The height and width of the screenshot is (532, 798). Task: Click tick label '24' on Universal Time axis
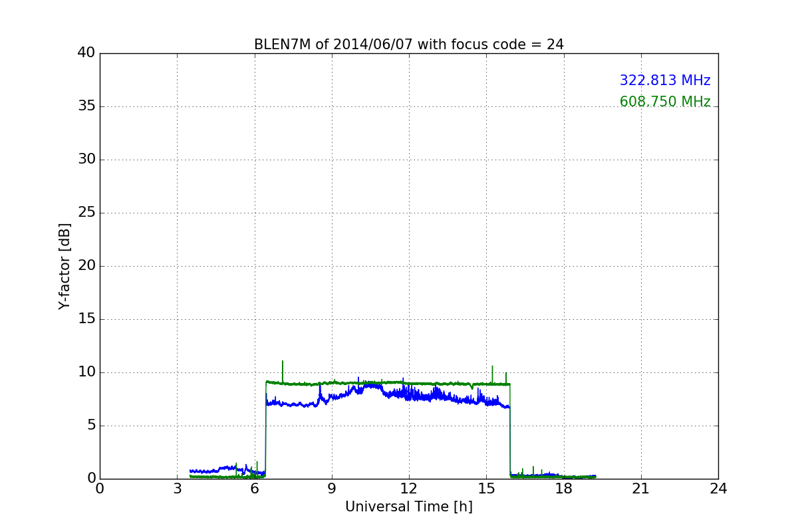pyautogui.click(x=718, y=489)
